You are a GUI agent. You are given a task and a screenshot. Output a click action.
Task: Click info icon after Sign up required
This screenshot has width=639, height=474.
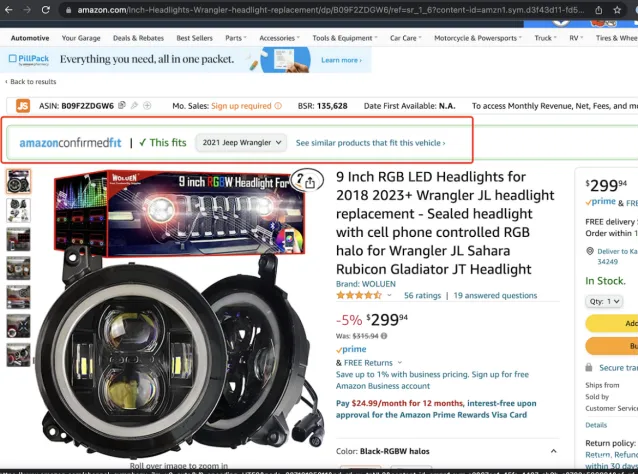pos(278,106)
